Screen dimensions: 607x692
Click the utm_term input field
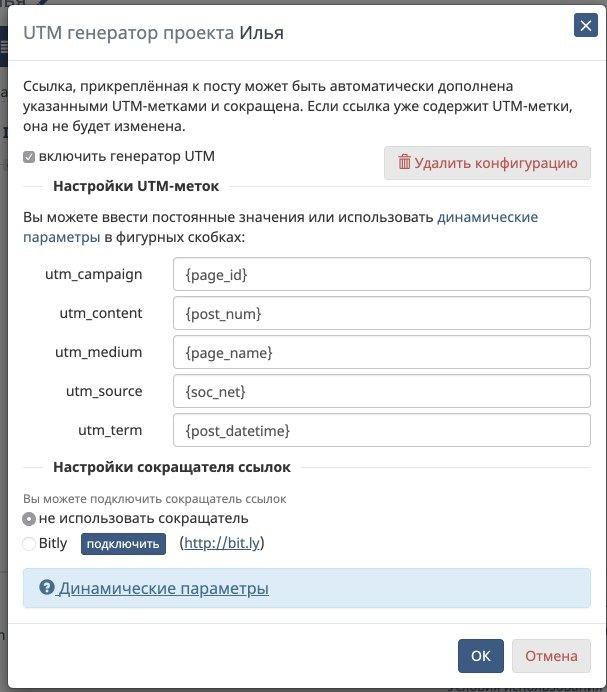click(x=382, y=430)
